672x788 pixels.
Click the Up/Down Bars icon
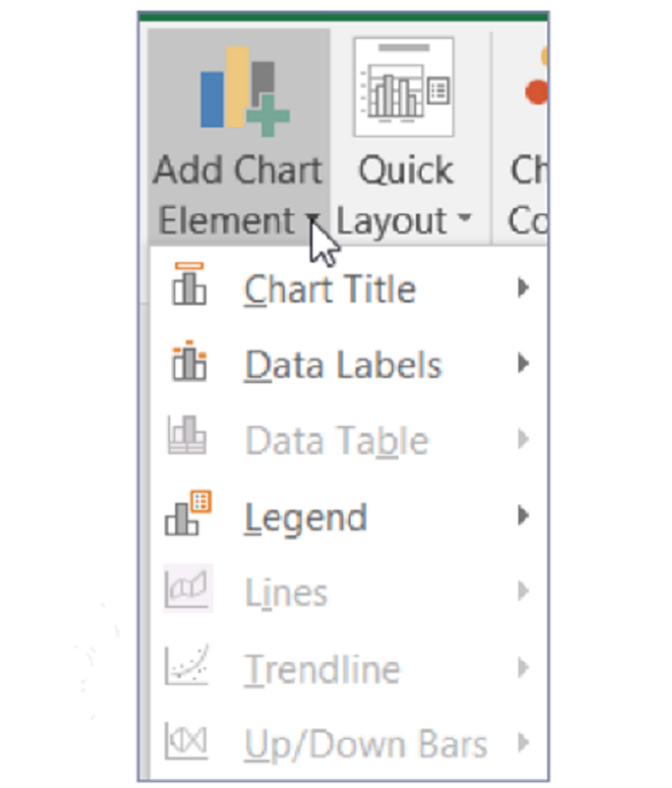pos(187,743)
